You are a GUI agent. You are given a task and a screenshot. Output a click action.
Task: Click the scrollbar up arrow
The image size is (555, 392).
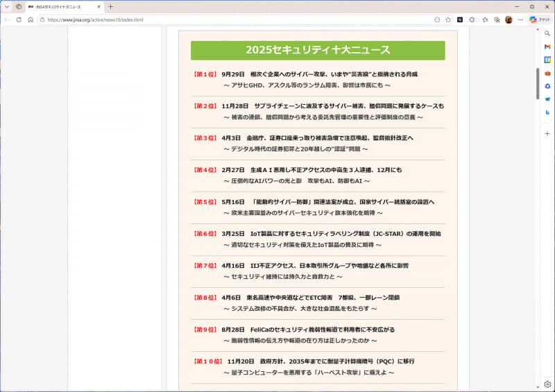[x=538, y=29]
